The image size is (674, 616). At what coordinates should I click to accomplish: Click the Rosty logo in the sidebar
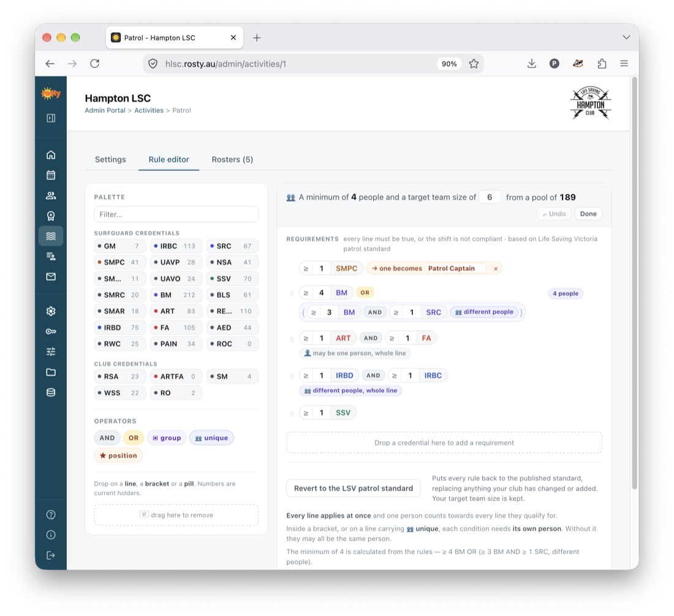pos(51,93)
